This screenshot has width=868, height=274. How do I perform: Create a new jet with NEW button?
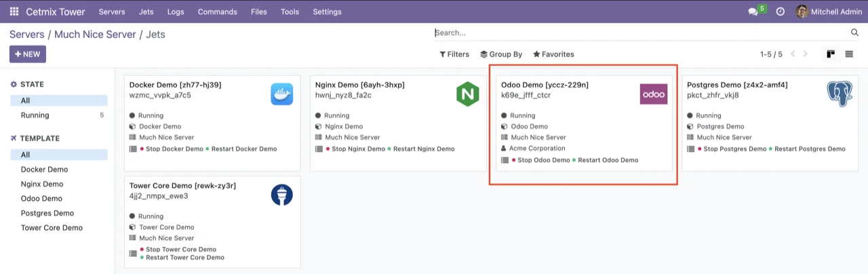[28, 54]
